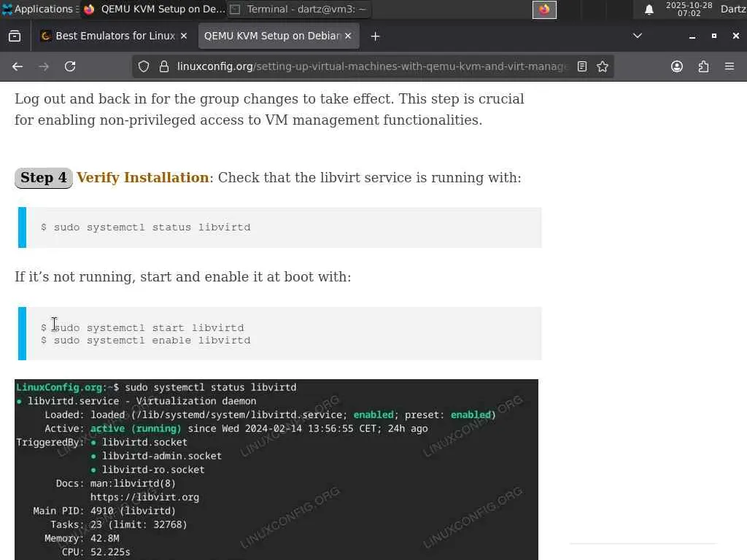This screenshot has height=560, width=747.
Task: Open the Firefox hamburger application menu
Action: pyautogui.click(x=729, y=66)
